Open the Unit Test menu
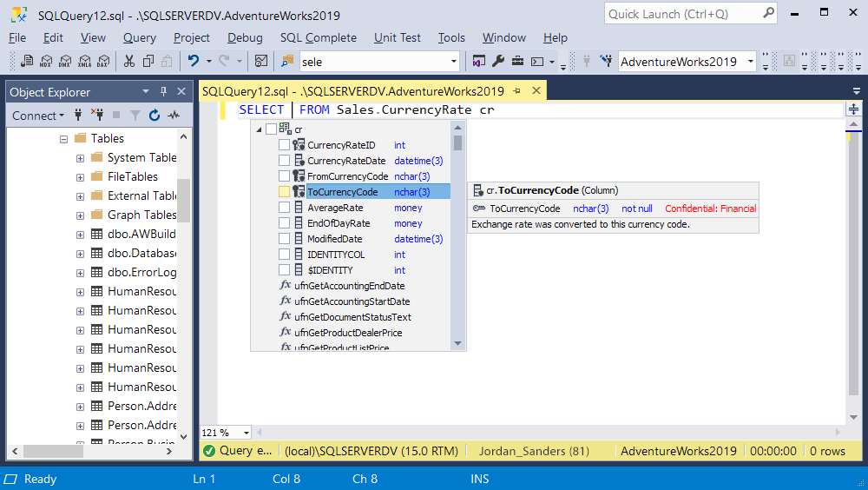Image resolution: width=868 pixels, height=490 pixels. point(398,37)
